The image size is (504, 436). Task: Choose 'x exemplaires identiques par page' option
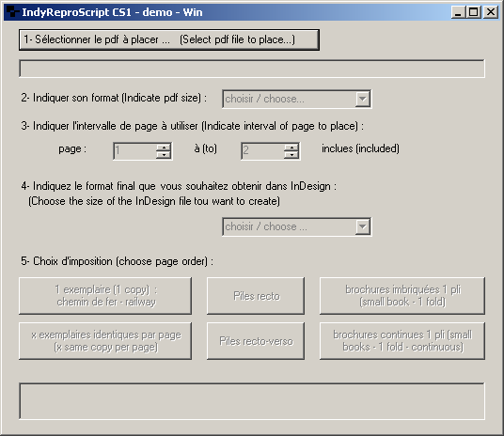coord(105,341)
